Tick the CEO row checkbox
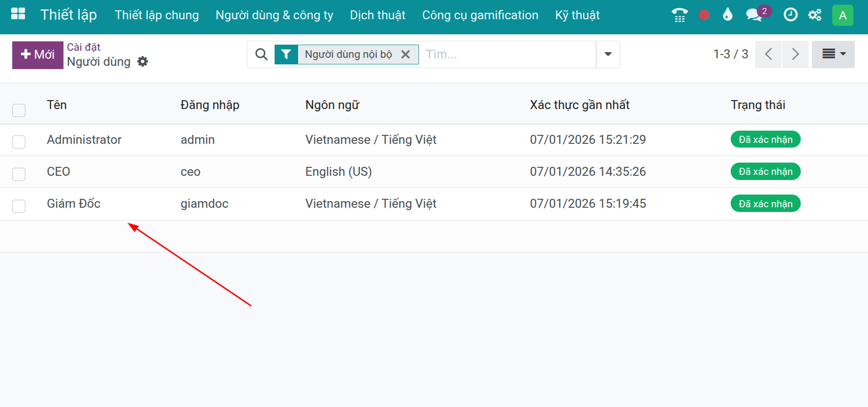 point(19,174)
